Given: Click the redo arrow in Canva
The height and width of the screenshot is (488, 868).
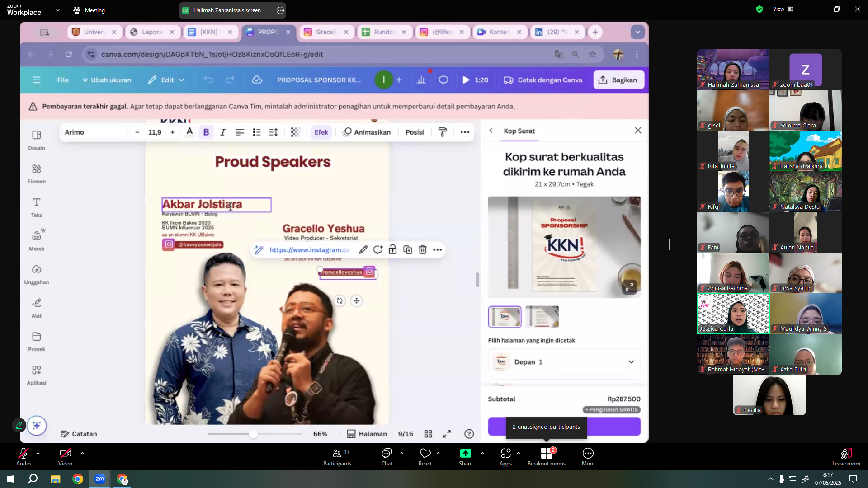Looking at the screenshot, I should pos(230,80).
